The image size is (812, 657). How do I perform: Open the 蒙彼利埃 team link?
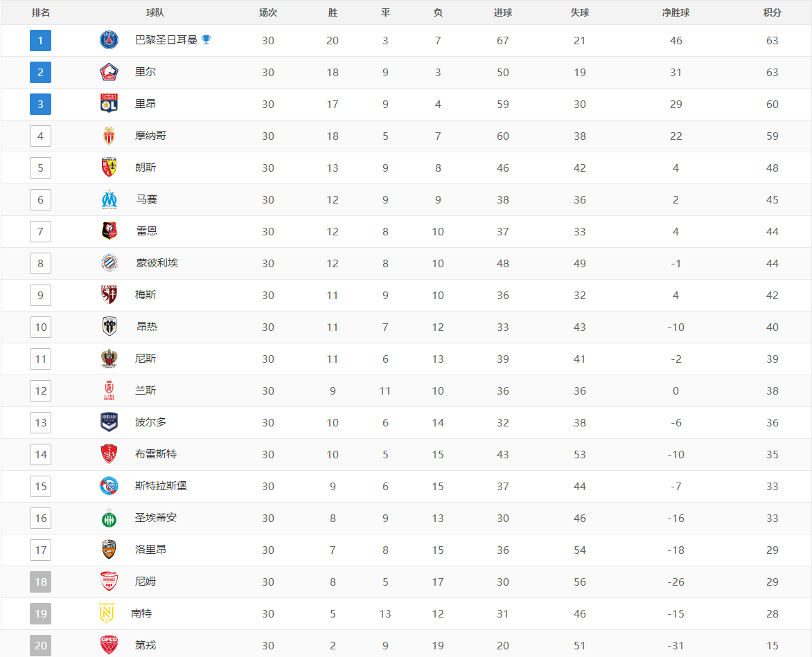tap(157, 263)
